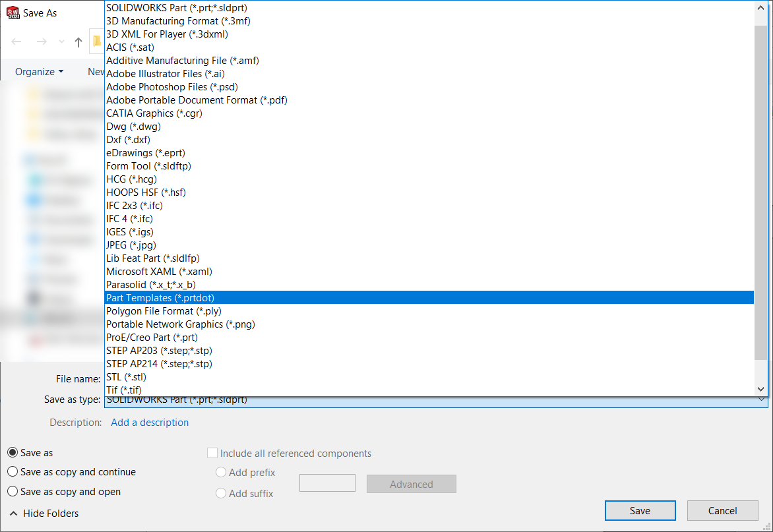Choose Save as copy and continue
This screenshot has height=532, width=773.
[13, 472]
